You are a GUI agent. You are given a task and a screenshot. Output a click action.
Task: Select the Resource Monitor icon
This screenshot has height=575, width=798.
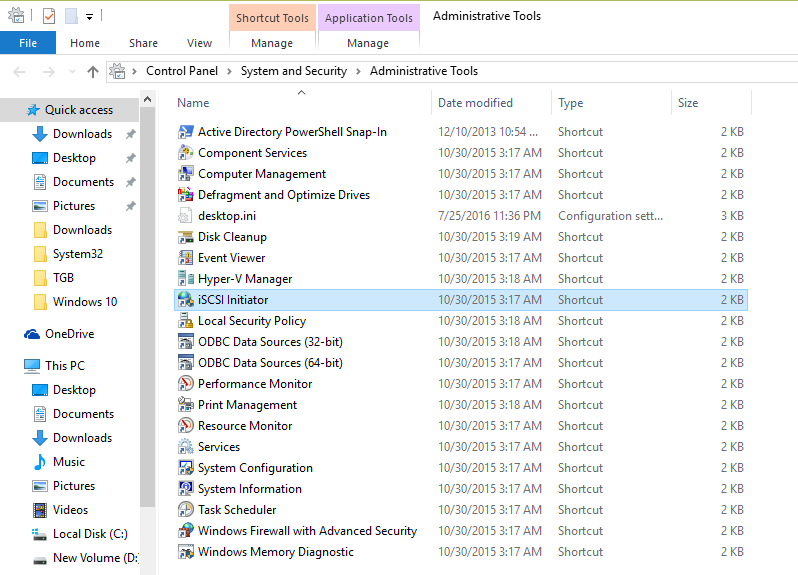click(185, 425)
